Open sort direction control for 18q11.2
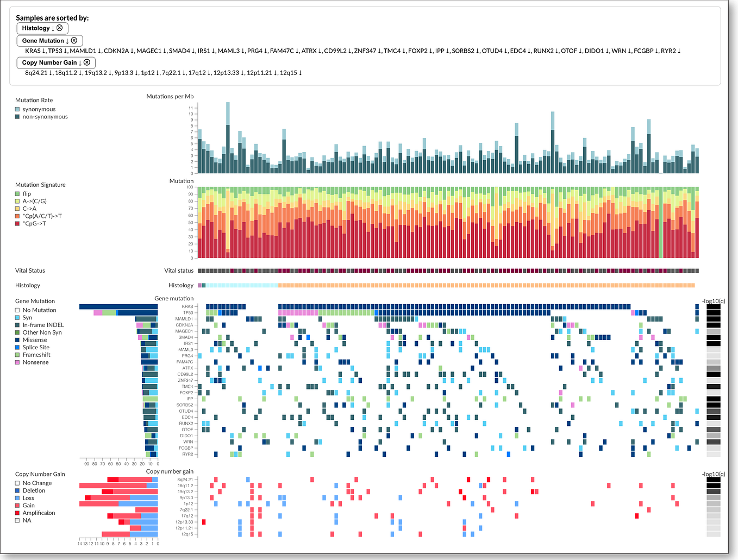 (x=80, y=72)
